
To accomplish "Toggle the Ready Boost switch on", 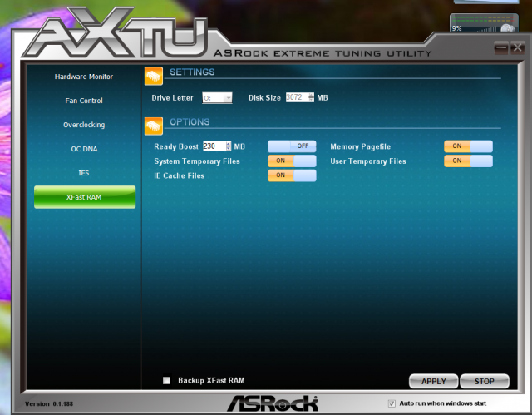I will pyautogui.click(x=292, y=146).
